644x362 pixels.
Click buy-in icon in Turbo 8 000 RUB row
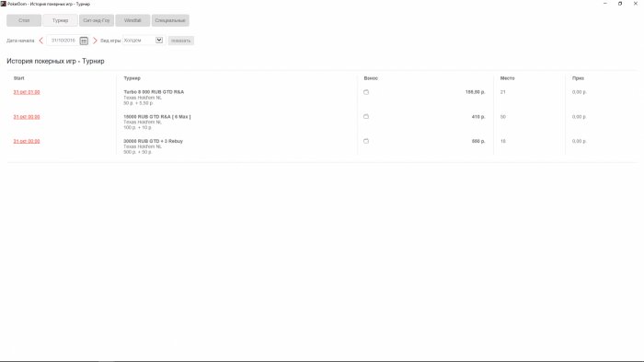(366, 92)
